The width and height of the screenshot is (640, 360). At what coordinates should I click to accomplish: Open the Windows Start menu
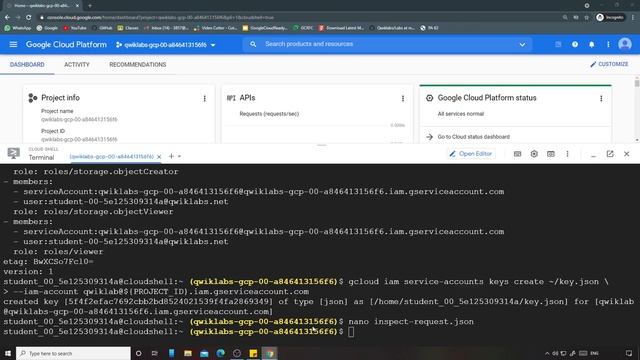coord(8,353)
